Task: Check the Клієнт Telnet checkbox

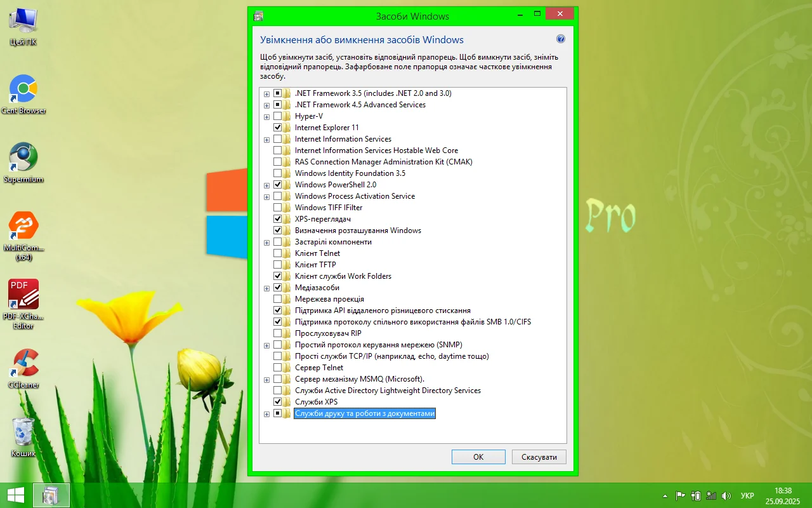Action: pos(277,253)
